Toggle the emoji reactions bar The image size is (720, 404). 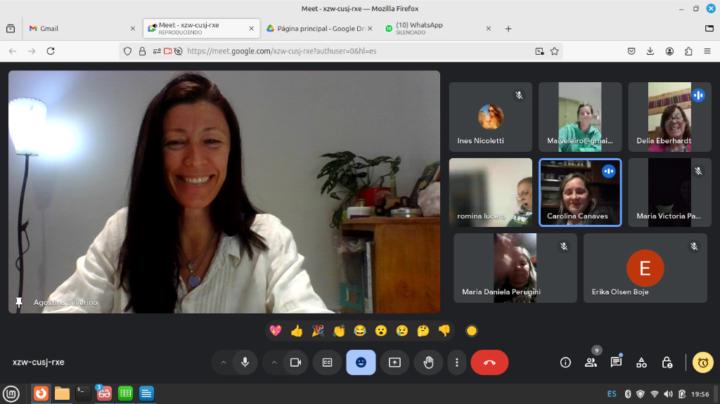pos(361,362)
